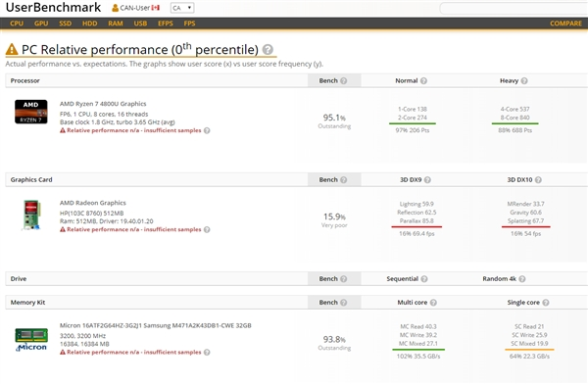The image size is (588, 384).
Task: Click help icon beside Normal header
Action: (x=423, y=80)
